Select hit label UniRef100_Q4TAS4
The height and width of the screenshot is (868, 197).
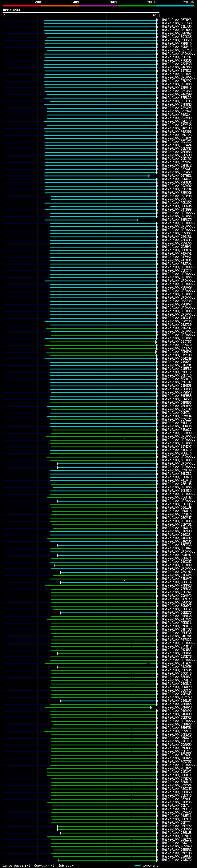coord(177,664)
